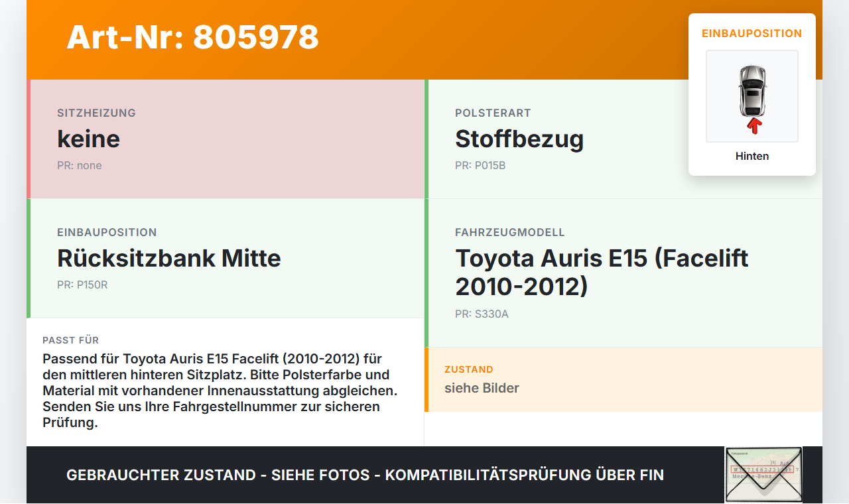Click the EINBAUPOSITION label above Rücksitzbank Mitte

tap(107, 232)
